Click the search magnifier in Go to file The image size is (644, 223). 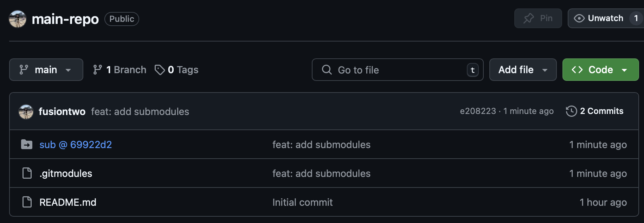[327, 70]
